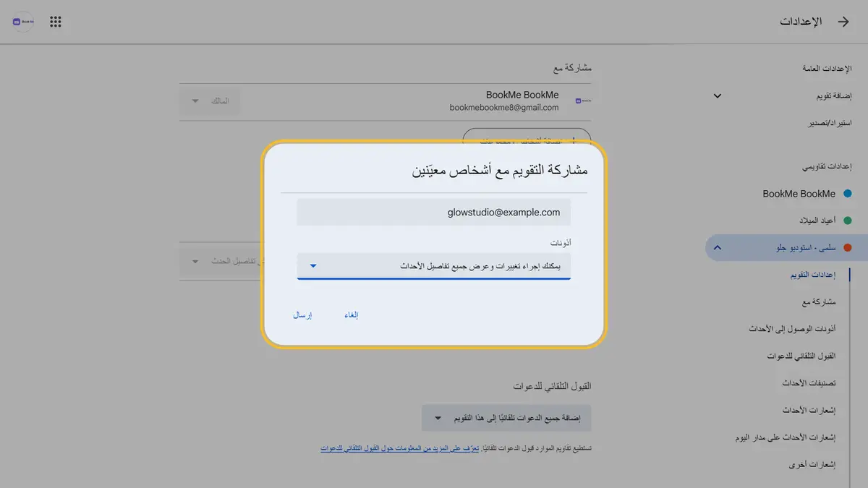Open the المالك owner permission dropdown

[x=210, y=100]
